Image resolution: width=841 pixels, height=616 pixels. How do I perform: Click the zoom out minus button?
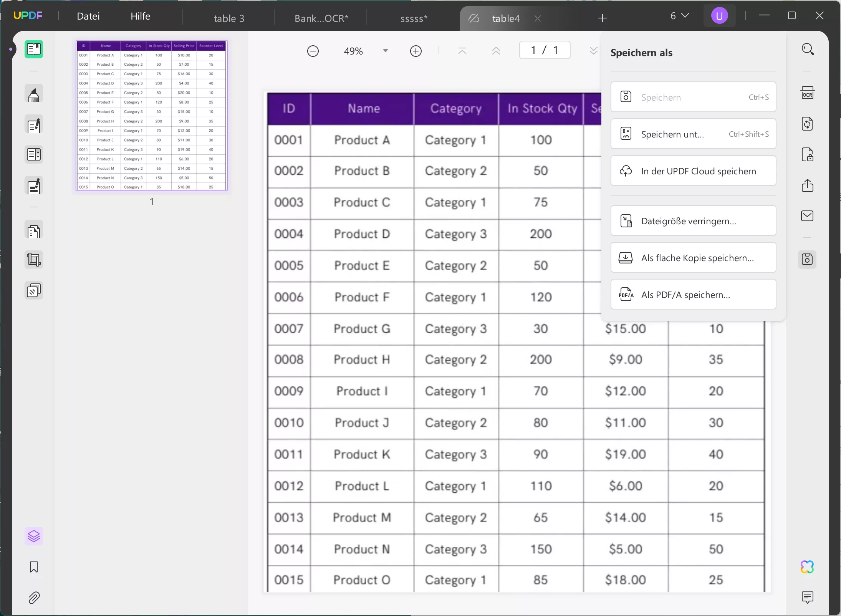click(x=313, y=51)
